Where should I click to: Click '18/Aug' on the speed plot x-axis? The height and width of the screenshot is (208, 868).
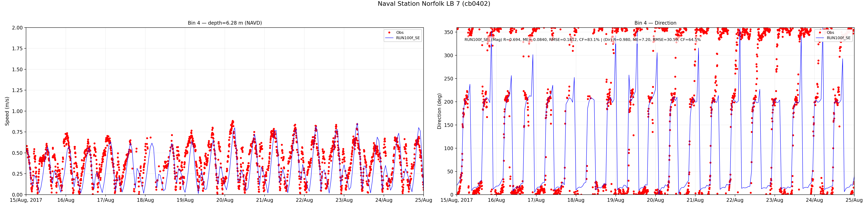pyautogui.click(x=145, y=200)
